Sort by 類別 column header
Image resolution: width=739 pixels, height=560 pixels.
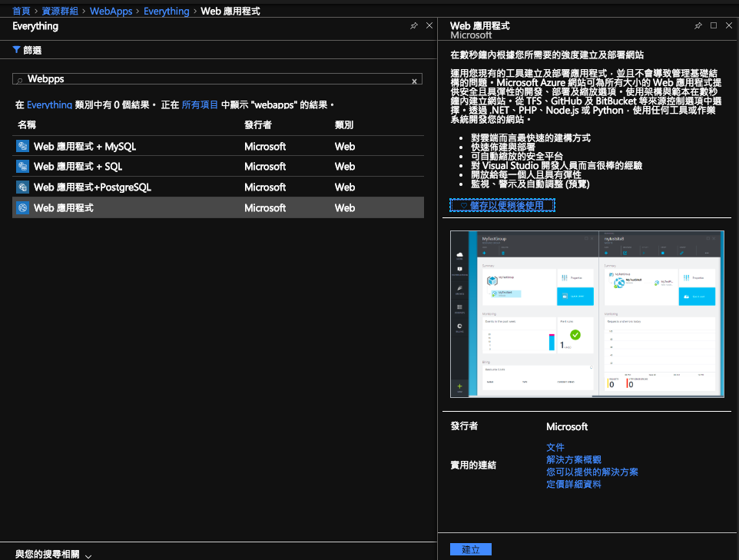[x=344, y=125]
